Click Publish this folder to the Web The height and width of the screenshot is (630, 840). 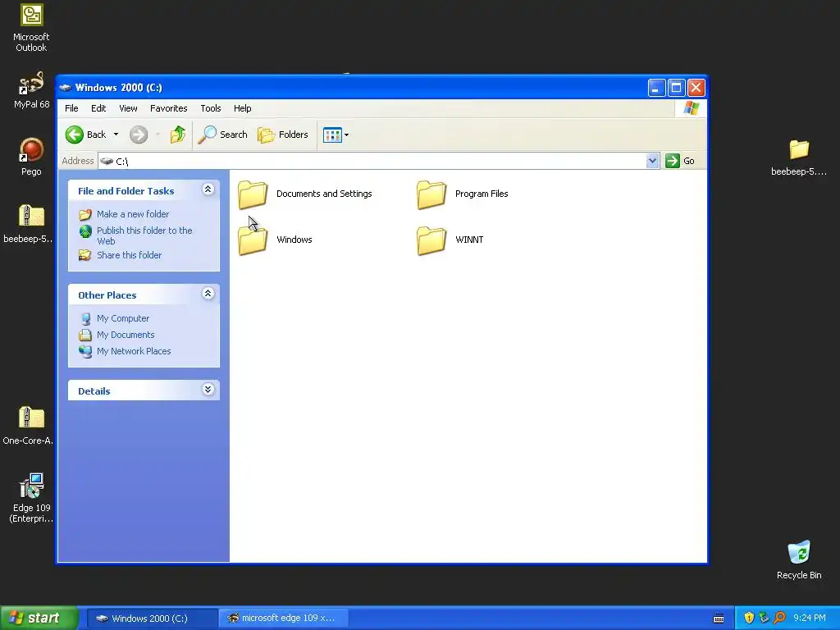[x=144, y=235]
